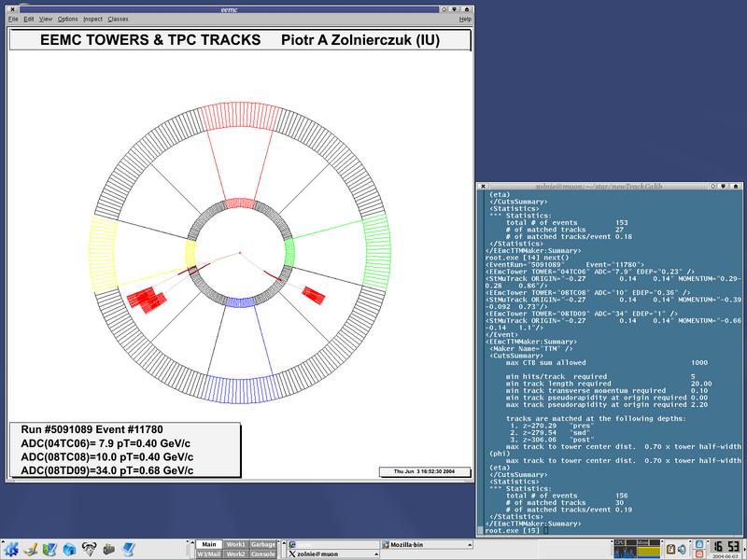
Task: Click the digital clock showing 16 53
Action: 726,546
